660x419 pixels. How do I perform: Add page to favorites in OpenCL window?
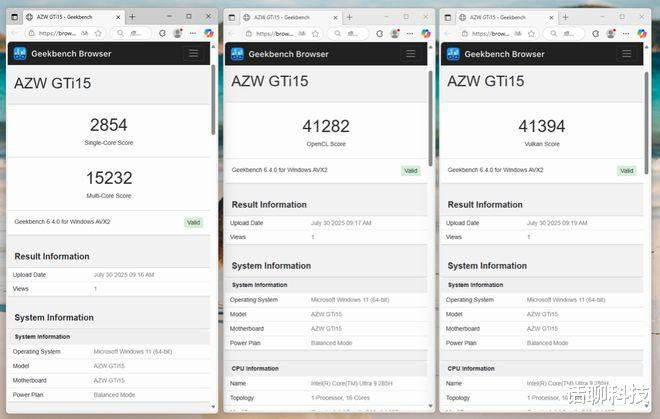click(x=315, y=33)
